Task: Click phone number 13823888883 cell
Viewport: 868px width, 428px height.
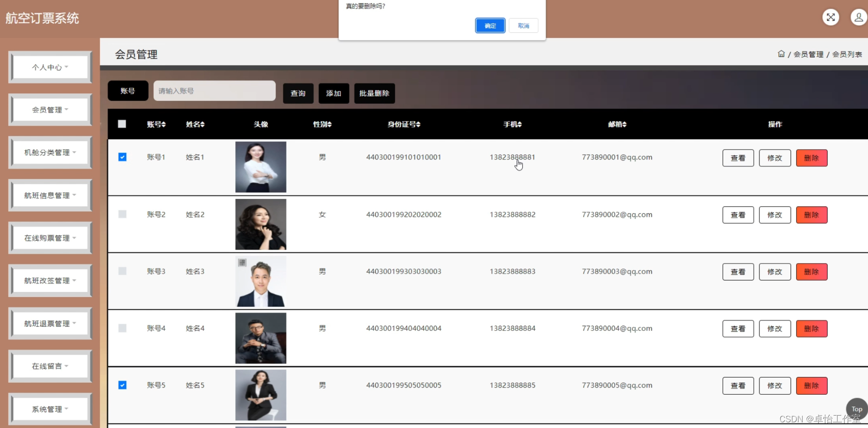Action: pos(512,271)
